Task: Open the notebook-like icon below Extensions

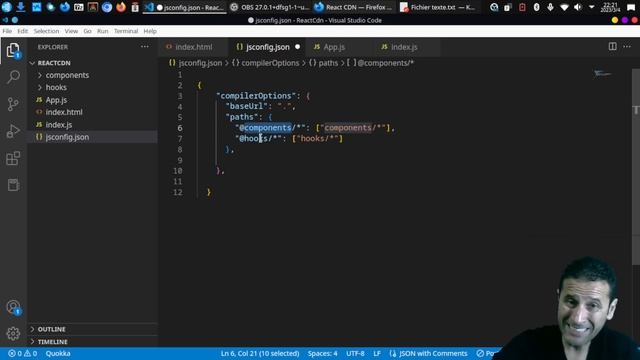Action: click(13, 185)
